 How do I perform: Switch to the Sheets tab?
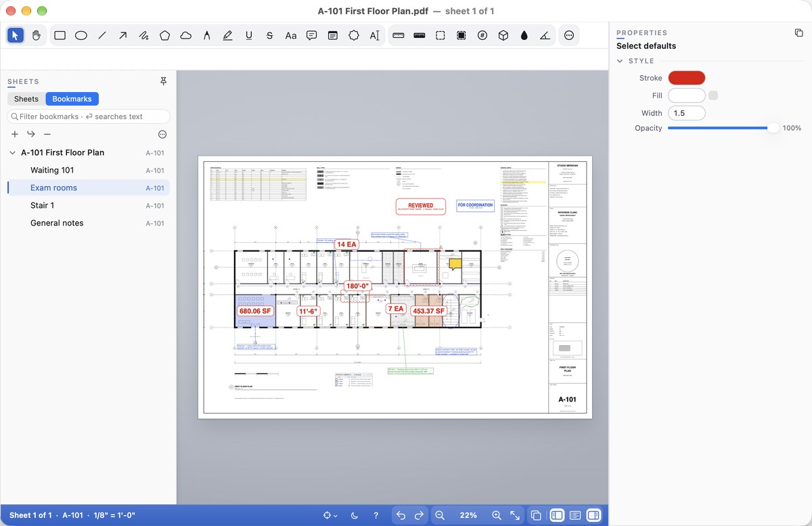click(x=26, y=99)
